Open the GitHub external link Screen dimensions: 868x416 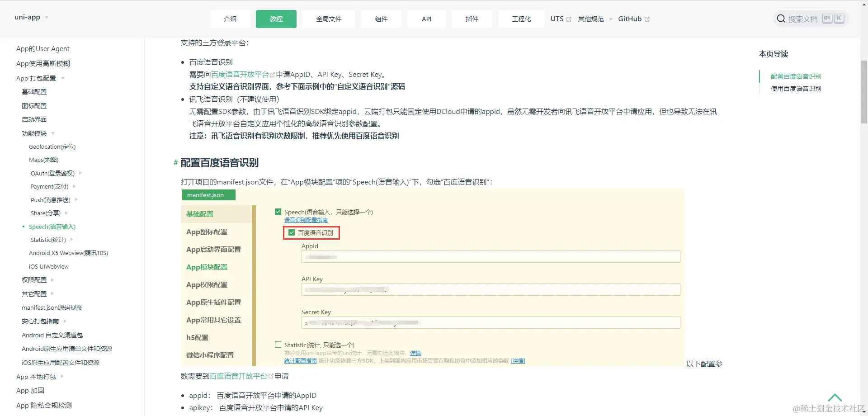[x=634, y=19]
